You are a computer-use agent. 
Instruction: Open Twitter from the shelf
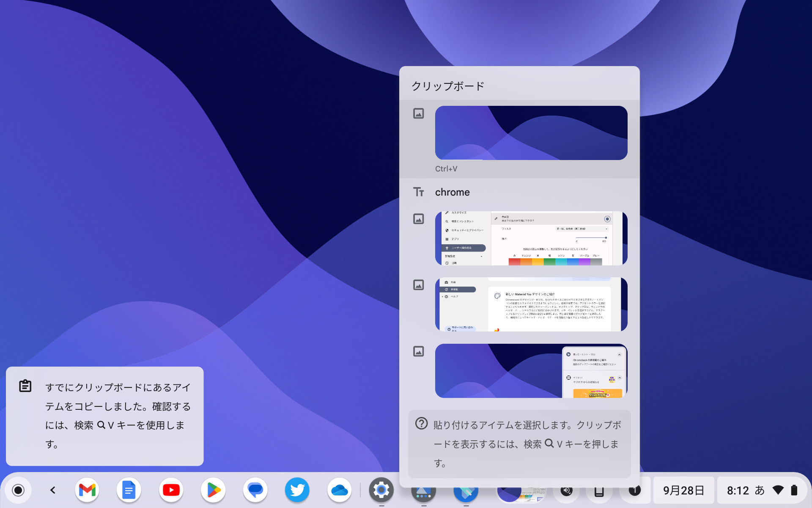click(297, 490)
